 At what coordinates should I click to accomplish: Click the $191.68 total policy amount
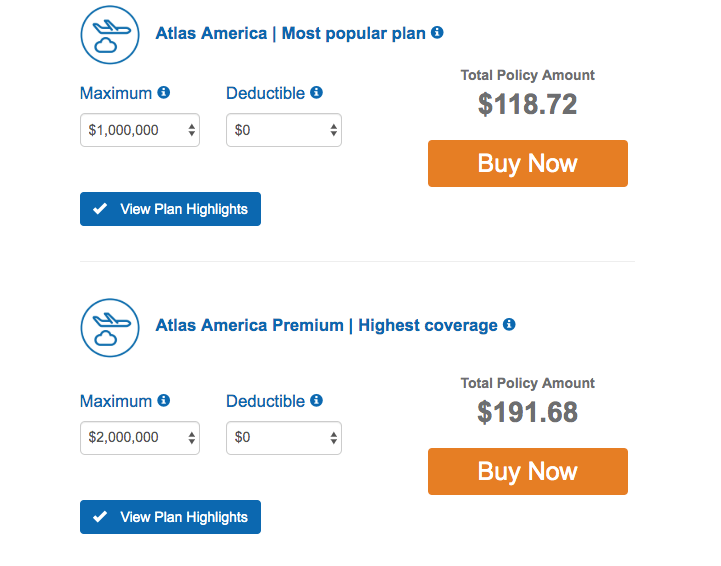527,412
